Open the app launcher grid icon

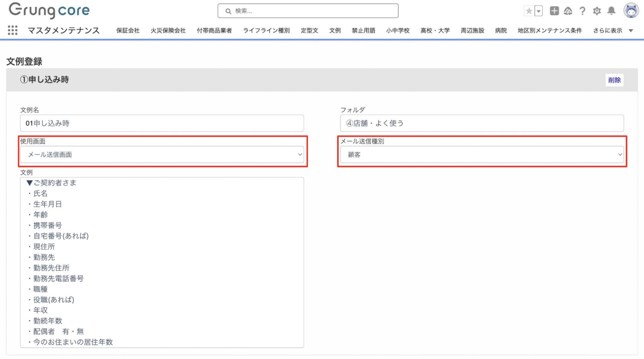[x=12, y=30]
